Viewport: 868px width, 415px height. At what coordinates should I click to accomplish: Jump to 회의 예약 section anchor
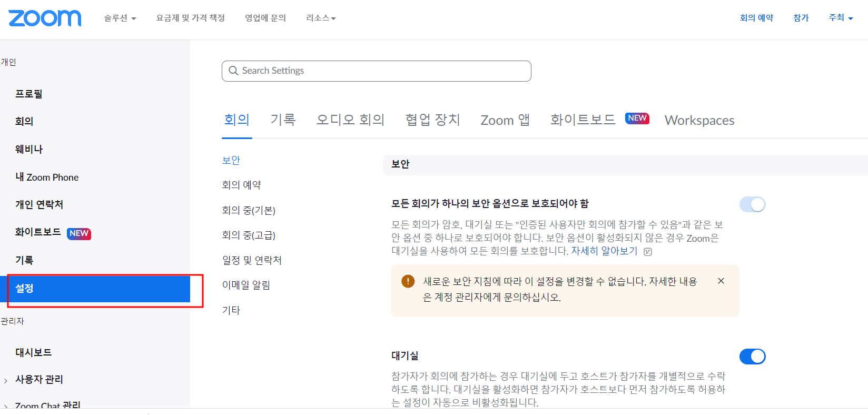click(x=242, y=185)
